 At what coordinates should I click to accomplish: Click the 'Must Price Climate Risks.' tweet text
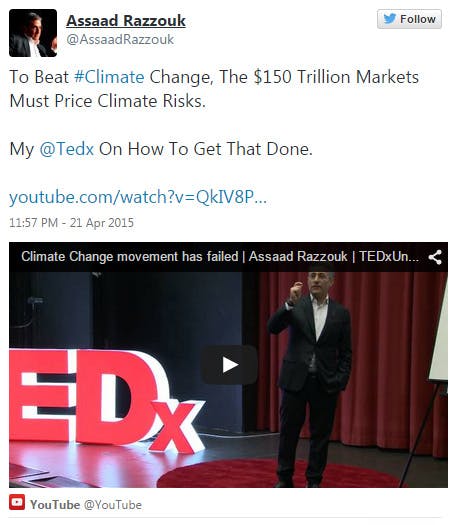107,101
